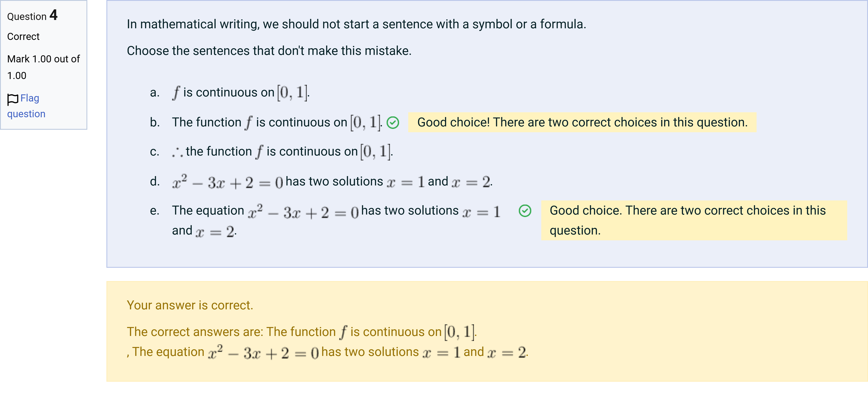This screenshot has height=395, width=868.
Task: Click the 'Good choice.' feedback beside option e
Action: click(x=694, y=220)
